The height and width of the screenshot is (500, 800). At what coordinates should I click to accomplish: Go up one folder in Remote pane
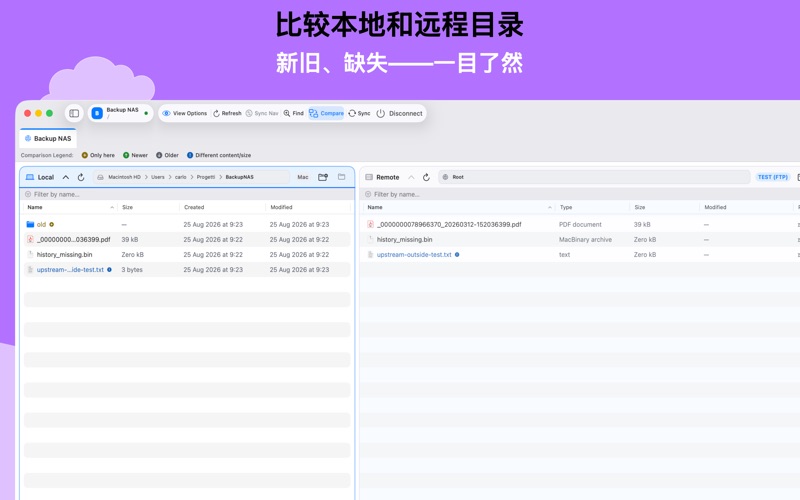point(411,177)
